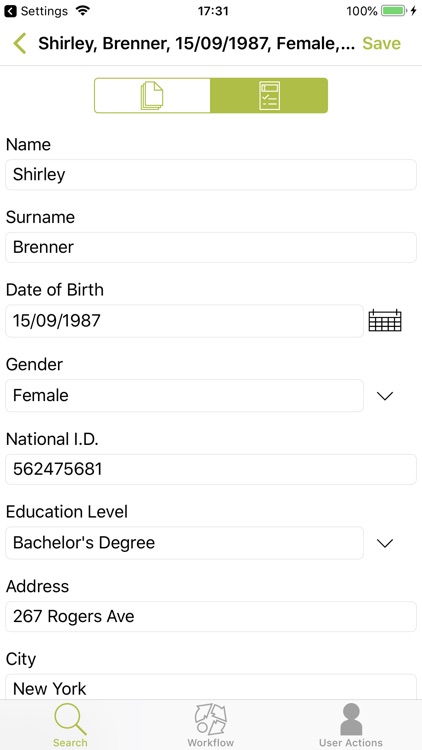Open the Date of Birth calendar picker

coord(385,320)
